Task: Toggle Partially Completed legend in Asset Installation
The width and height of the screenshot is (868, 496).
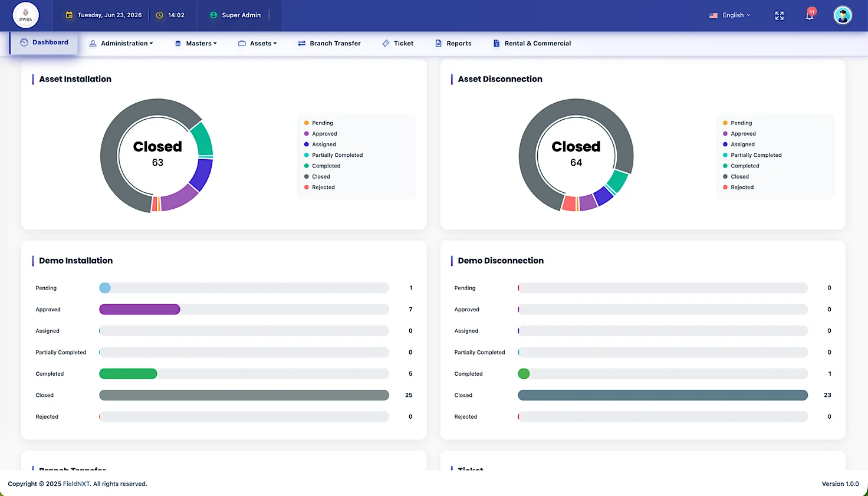Action: [333, 155]
